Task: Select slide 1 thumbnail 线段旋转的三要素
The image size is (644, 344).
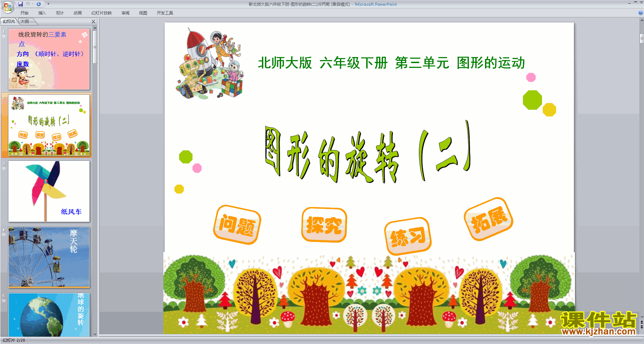Action: [49, 59]
